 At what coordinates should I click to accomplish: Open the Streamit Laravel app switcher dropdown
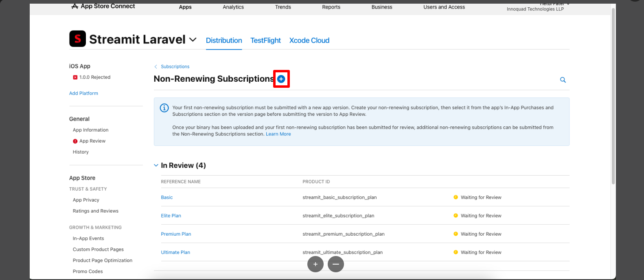(193, 40)
